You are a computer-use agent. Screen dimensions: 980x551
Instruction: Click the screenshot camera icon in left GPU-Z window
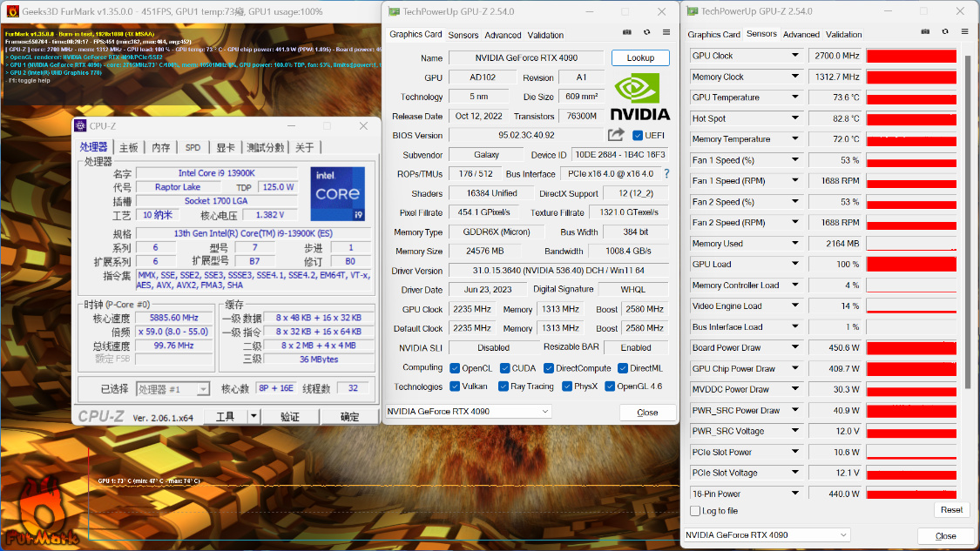coord(627,32)
